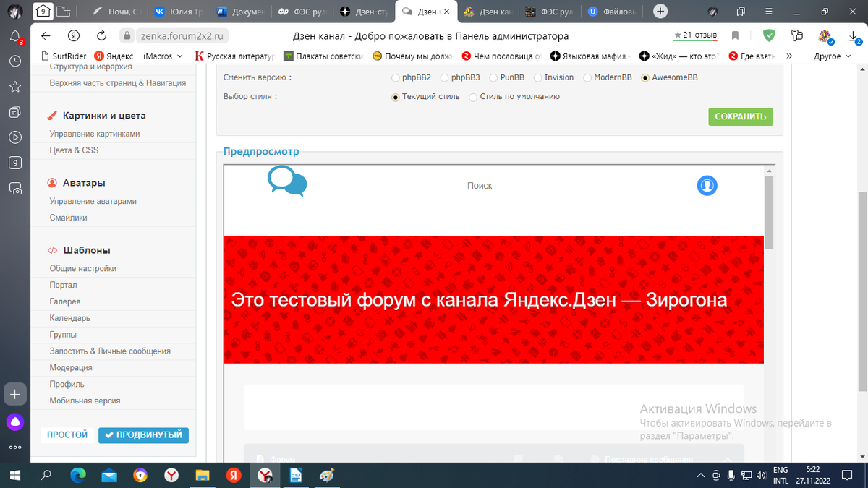This screenshot has width=868, height=488.
Task: Open "Плакаты советски" bookmark
Action: pyautogui.click(x=324, y=56)
